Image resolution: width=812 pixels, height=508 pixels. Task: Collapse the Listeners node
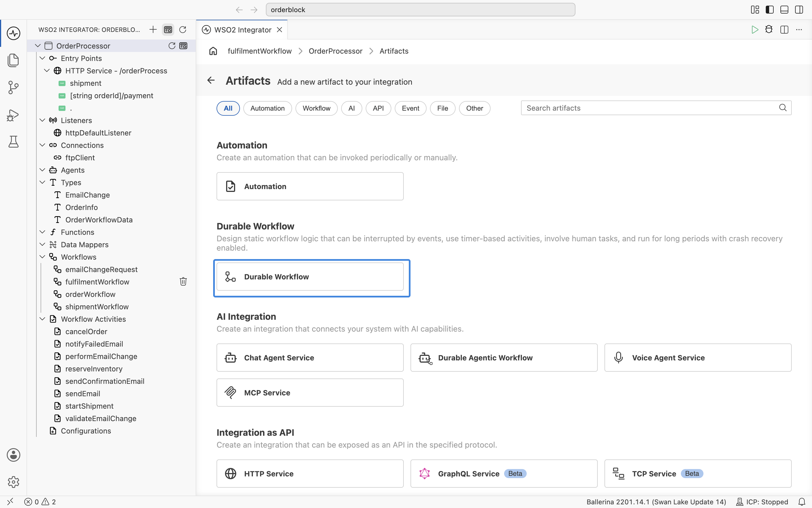[42, 120]
